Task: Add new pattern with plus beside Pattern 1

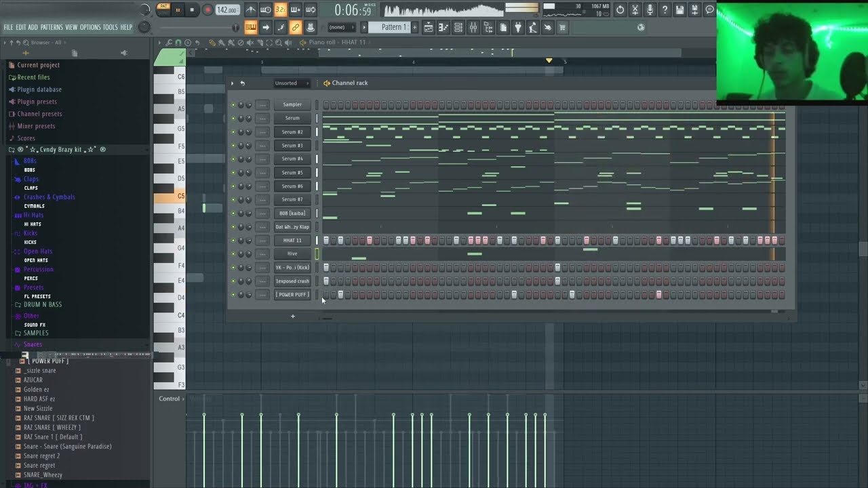Action: [416, 27]
